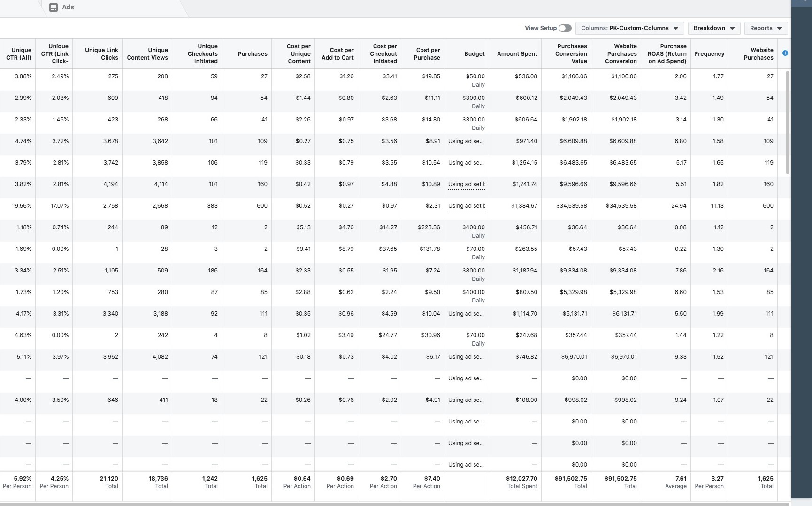Click the amount spent value $108.00
The image size is (812, 506).
(x=526, y=400)
